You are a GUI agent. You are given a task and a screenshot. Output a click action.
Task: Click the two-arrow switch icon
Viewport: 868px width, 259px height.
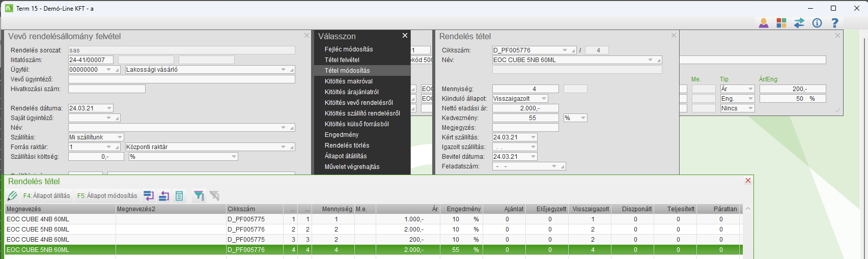799,23
